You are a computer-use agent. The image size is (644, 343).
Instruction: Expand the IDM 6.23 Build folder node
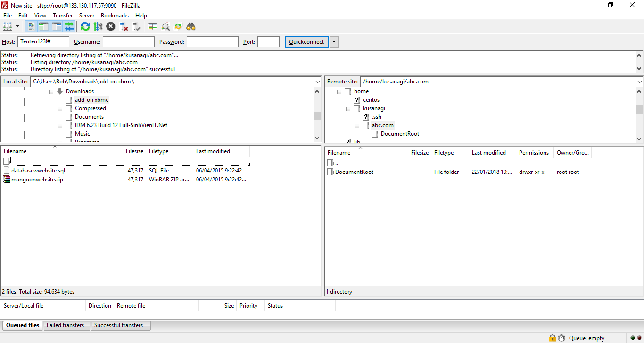pos(60,125)
